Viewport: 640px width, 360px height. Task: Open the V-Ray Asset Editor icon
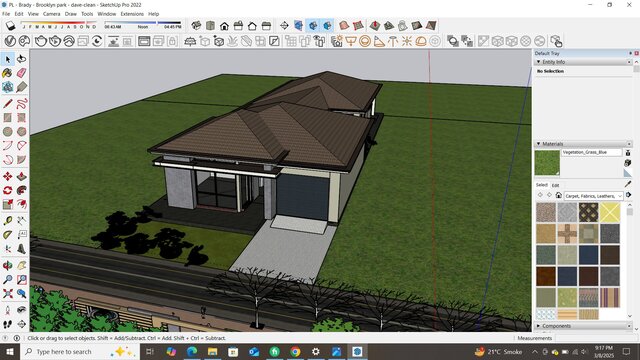coord(10,41)
